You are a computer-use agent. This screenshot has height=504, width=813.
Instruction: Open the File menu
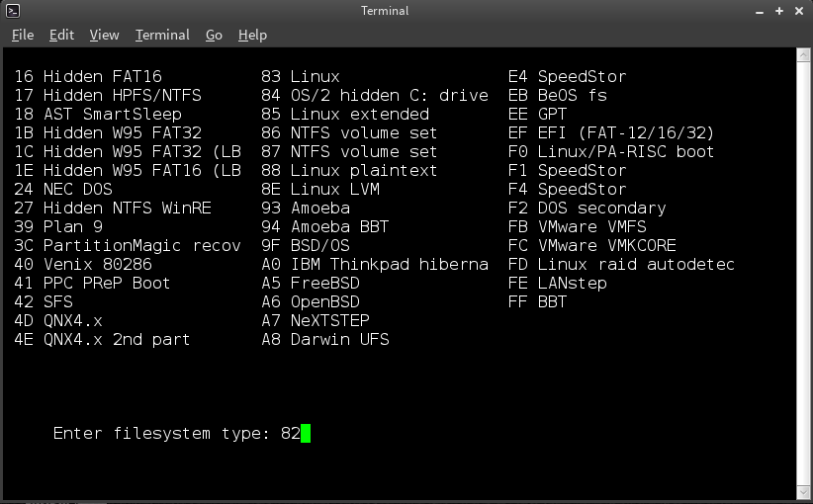pos(23,35)
